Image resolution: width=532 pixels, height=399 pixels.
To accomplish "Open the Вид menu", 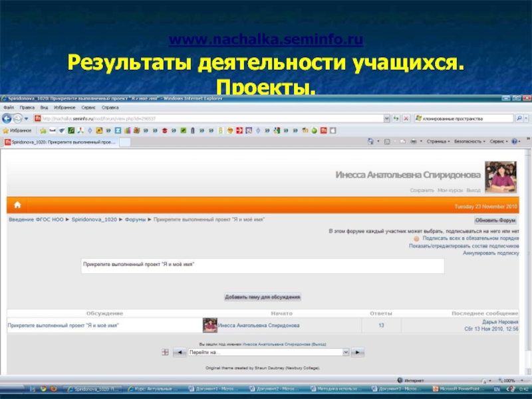I will tap(44, 108).
